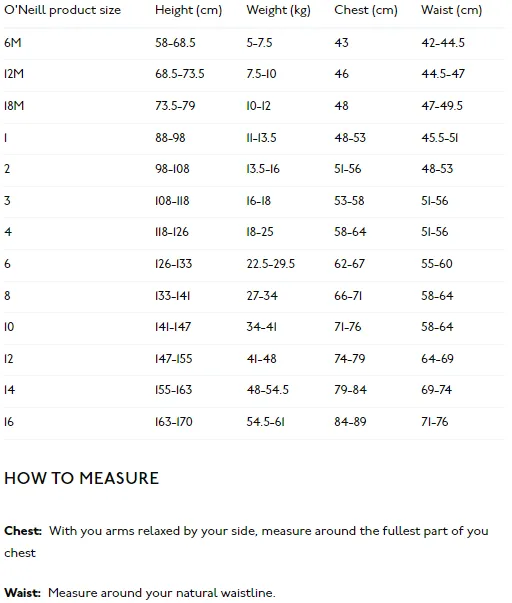Select the height value 88-98
512x603 pixels.
click(x=170, y=137)
